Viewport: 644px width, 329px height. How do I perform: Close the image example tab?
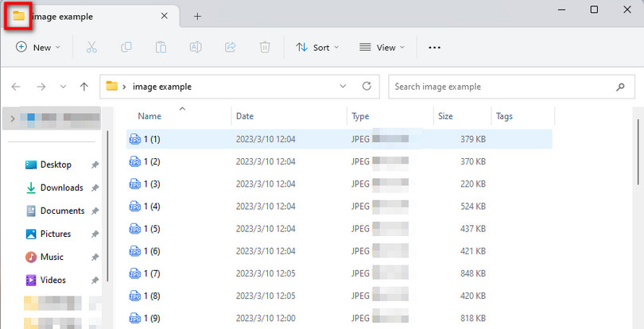pos(165,16)
